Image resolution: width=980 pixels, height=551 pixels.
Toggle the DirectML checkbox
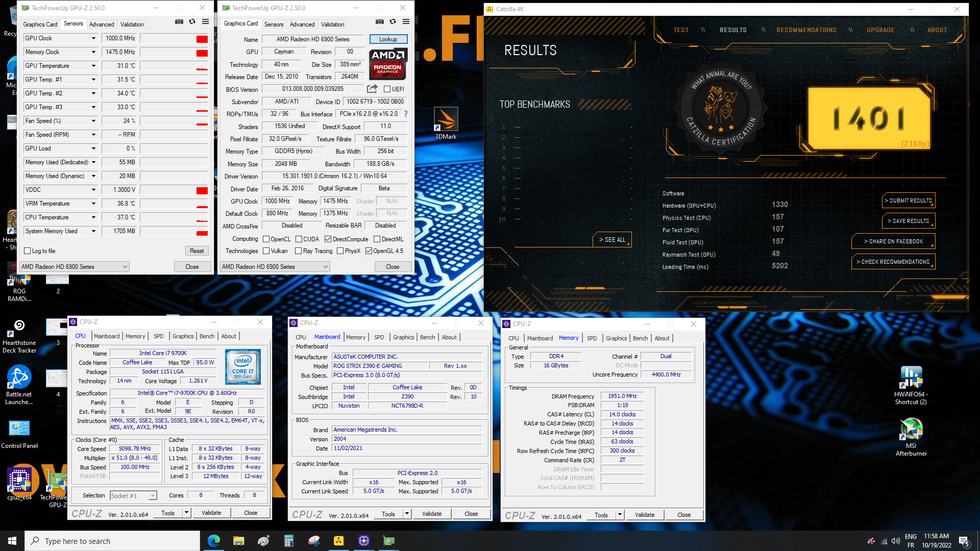tap(377, 239)
